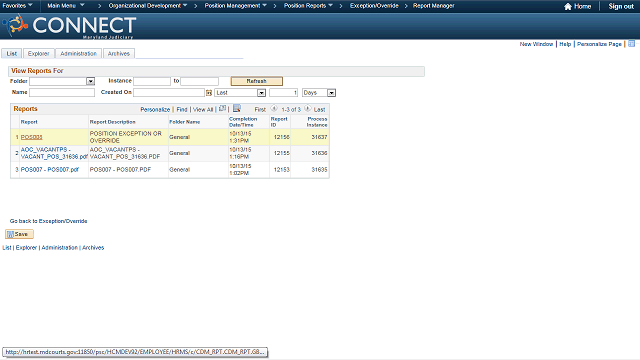The height and width of the screenshot is (360, 640).
Task: Click the Completion Date/Time column header
Action: (243, 122)
